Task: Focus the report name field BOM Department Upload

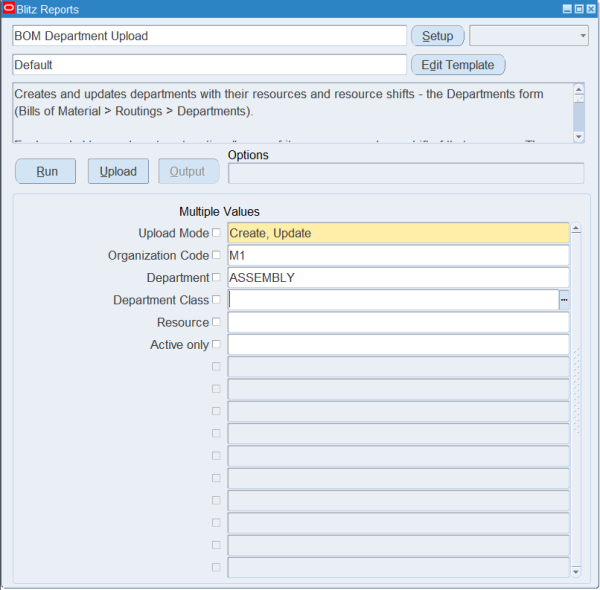Action: (209, 36)
